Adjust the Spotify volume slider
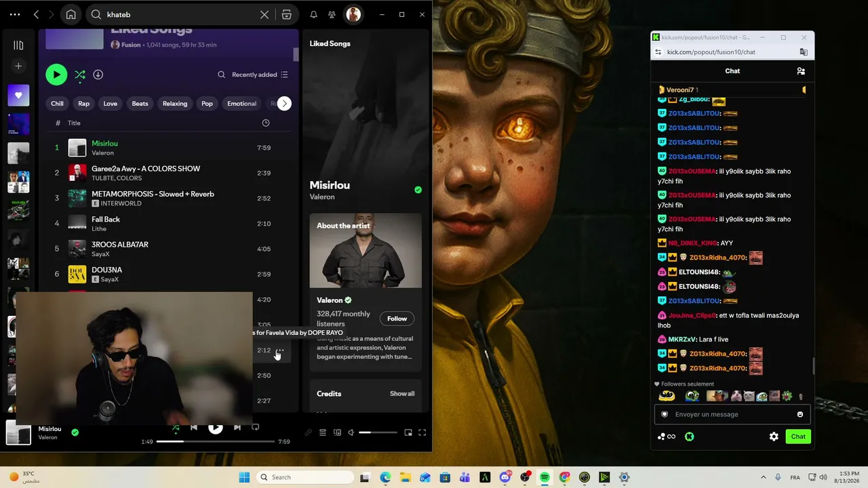868x488 pixels. [x=378, y=432]
